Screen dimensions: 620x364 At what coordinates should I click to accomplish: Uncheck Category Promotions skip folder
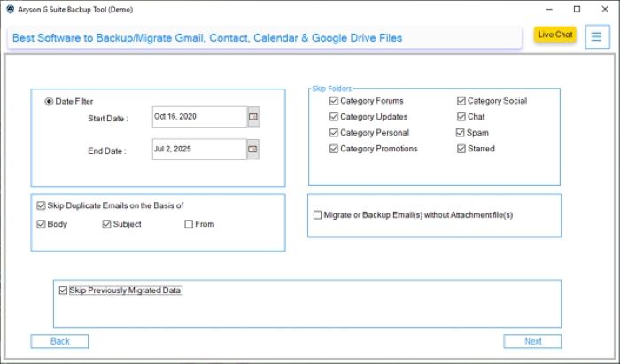point(334,149)
